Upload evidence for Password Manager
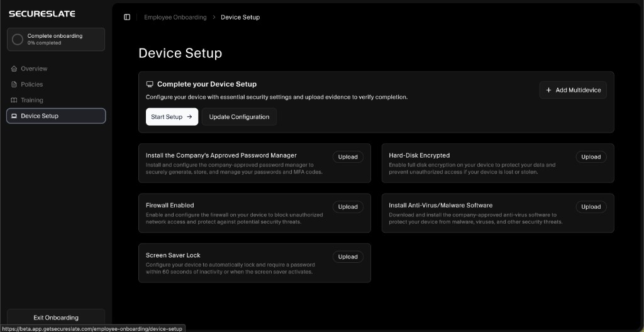The width and height of the screenshot is (644, 332). pyautogui.click(x=348, y=157)
